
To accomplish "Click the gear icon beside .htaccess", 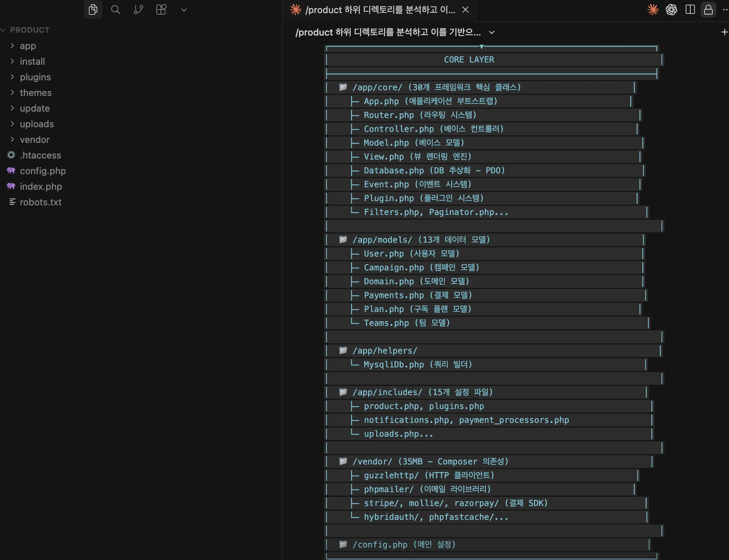I will pyautogui.click(x=11, y=155).
